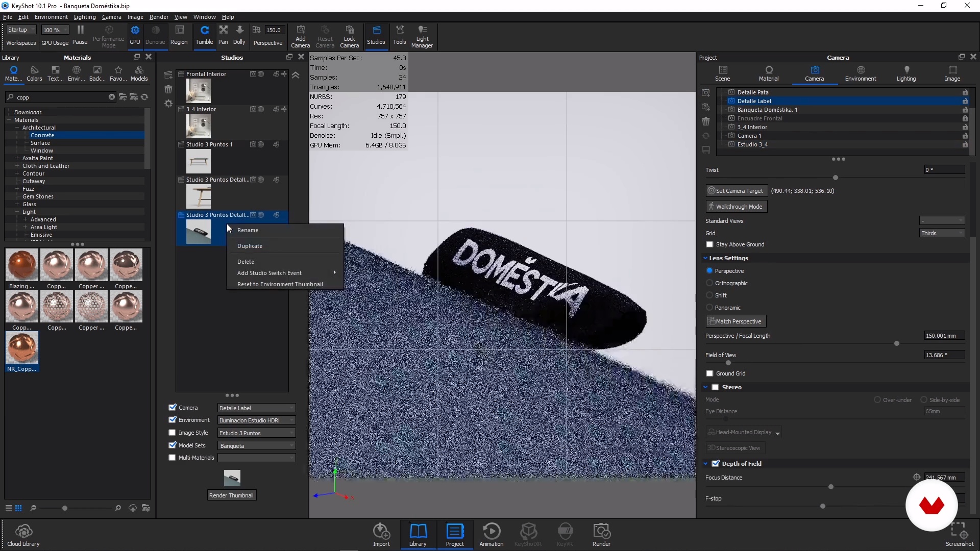
Task: Open the Backplates library tab
Action: pyautogui.click(x=97, y=73)
